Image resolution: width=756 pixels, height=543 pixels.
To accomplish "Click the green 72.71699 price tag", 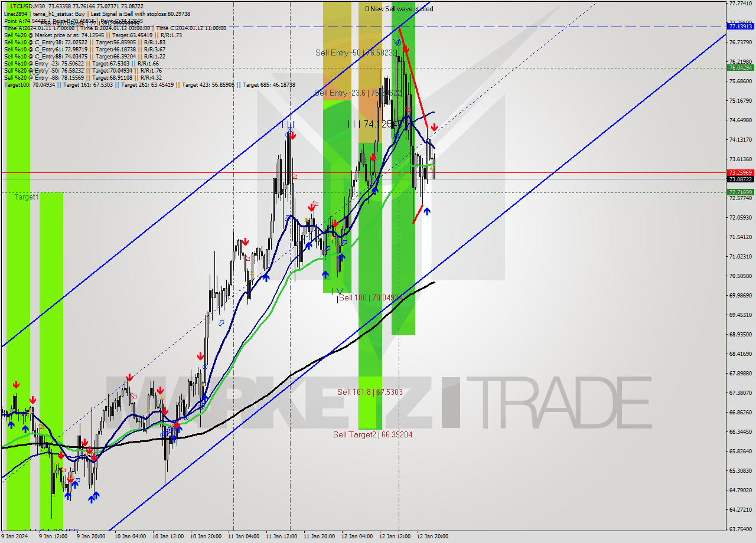I will (x=740, y=192).
